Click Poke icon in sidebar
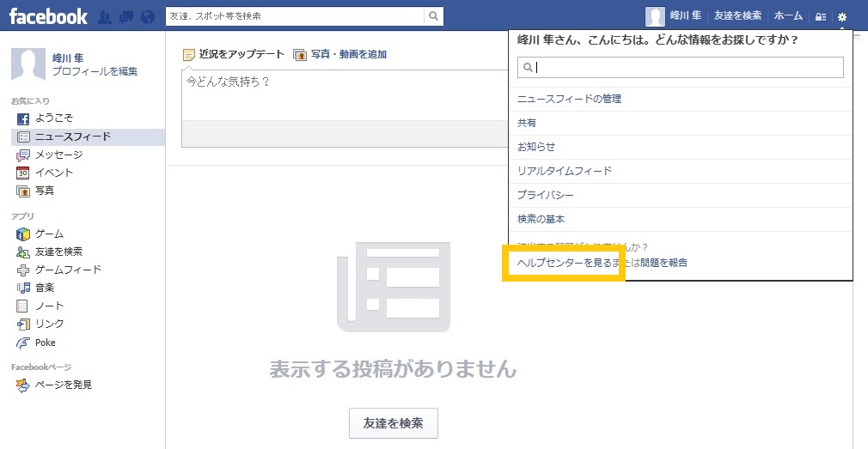Image resolution: width=868 pixels, height=449 pixels. (22, 343)
